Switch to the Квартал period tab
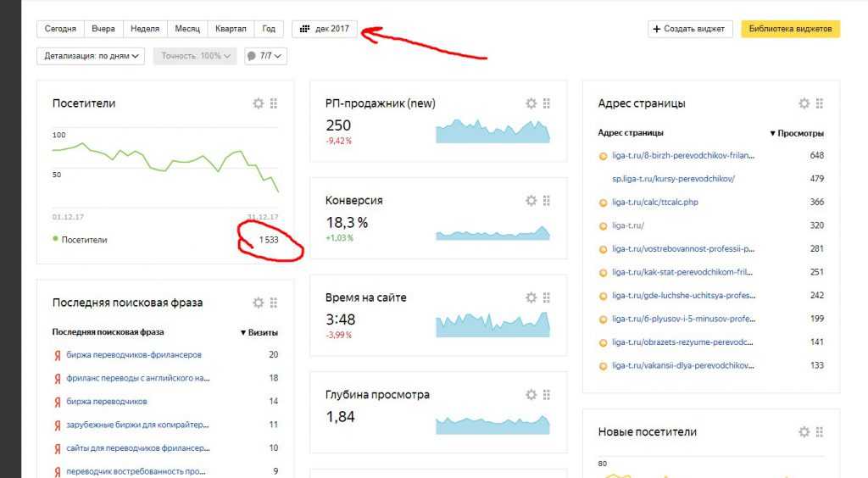The width and height of the screenshot is (868, 478). pyautogui.click(x=231, y=29)
